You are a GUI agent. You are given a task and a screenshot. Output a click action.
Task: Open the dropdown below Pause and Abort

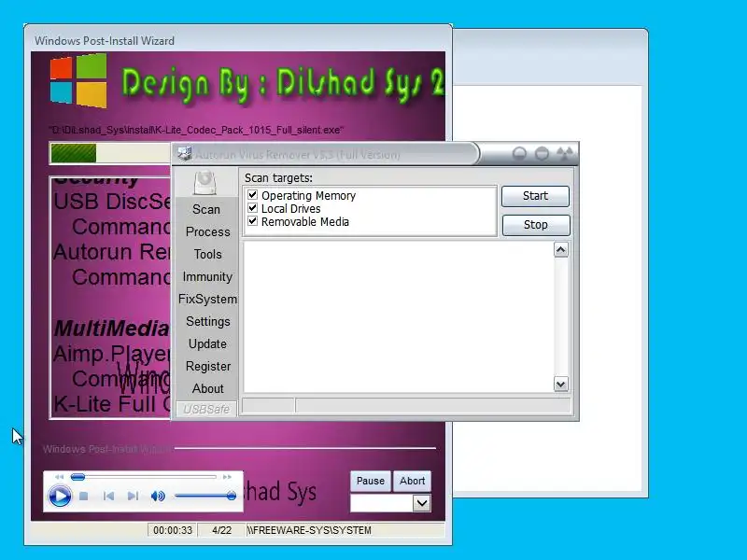pyautogui.click(x=422, y=503)
